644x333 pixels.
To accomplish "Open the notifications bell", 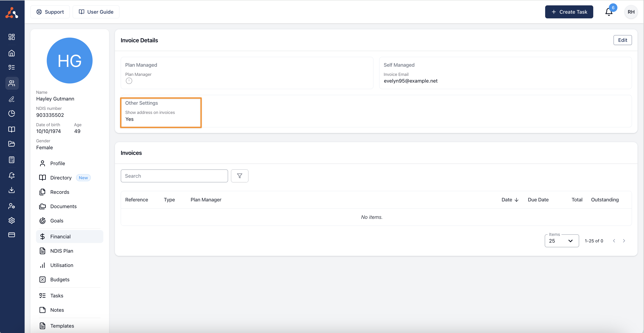I will coord(608,12).
